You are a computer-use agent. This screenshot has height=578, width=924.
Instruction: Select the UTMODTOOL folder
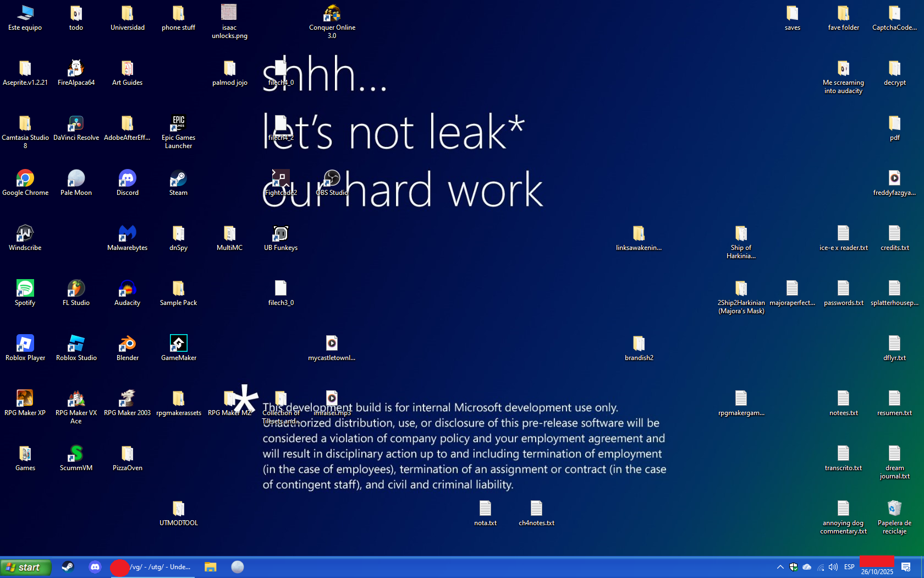pos(178,513)
